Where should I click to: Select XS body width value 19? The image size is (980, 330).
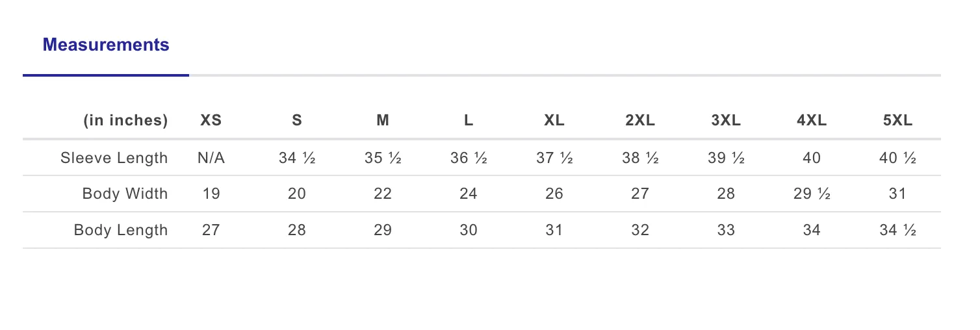211,194
